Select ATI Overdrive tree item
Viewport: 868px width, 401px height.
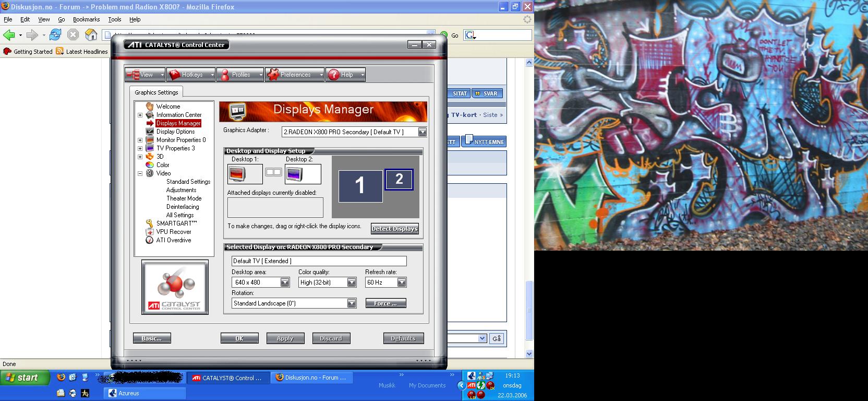pyautogui.click(x=174, y=240)
